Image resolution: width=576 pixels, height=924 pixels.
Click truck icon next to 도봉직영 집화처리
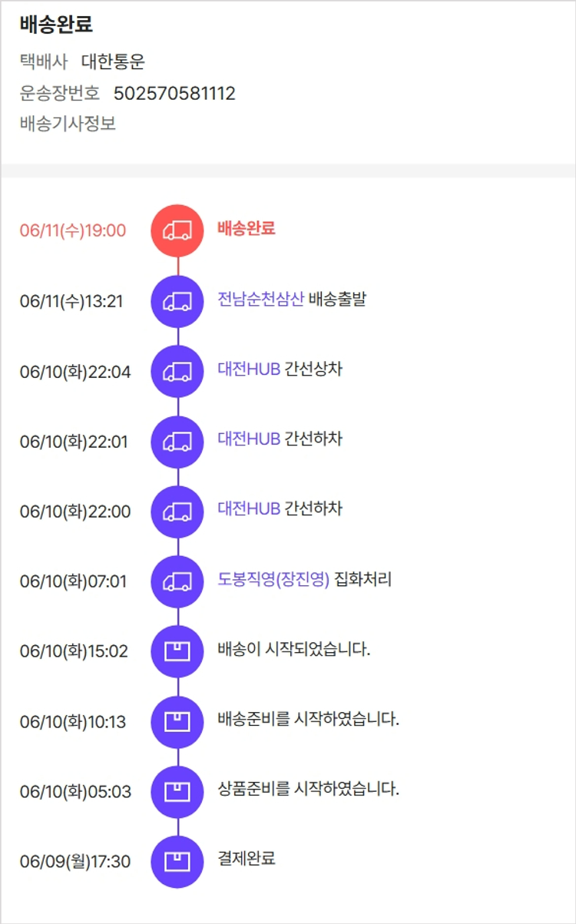point(177,581)
